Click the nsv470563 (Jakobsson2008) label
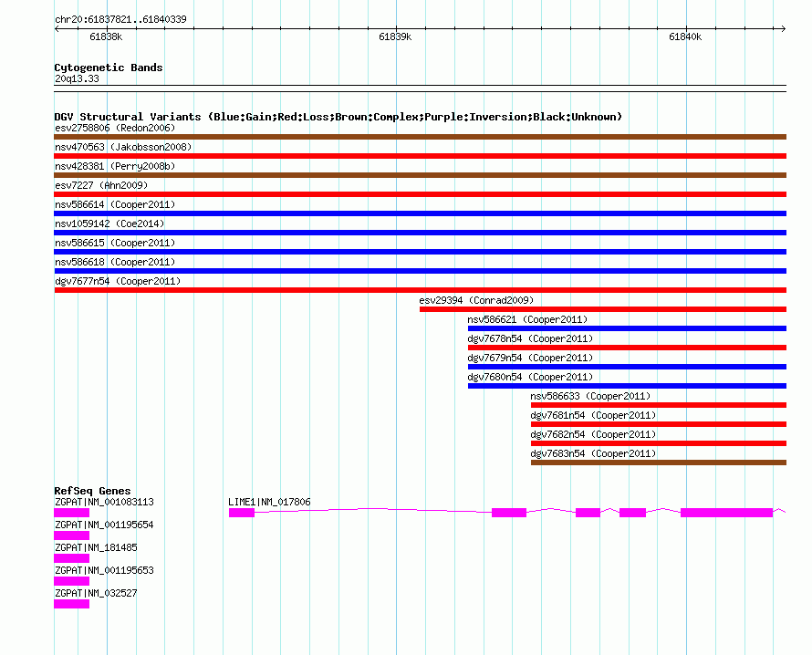The height and width of the screenshot is (655, 812). coord(123,147)
